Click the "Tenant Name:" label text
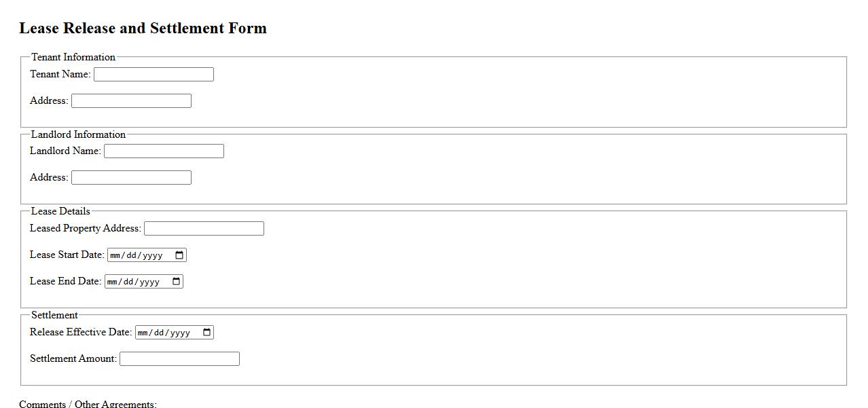The height and width of the screenshot is (408, 868). pos(60,74)
